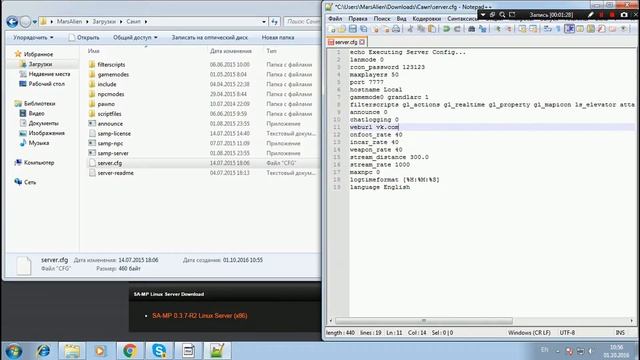Viewport: 640px width, 360px height.
Task: Open SA-MP 0.3.7-R2 Linux Server link
Action: pos(200,316)
